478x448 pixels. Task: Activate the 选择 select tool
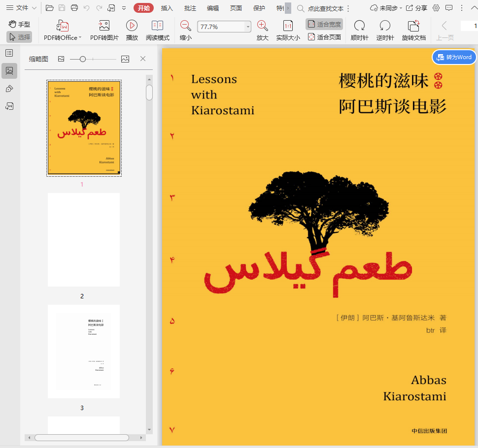pyautogui.click(x=19, y=37)
